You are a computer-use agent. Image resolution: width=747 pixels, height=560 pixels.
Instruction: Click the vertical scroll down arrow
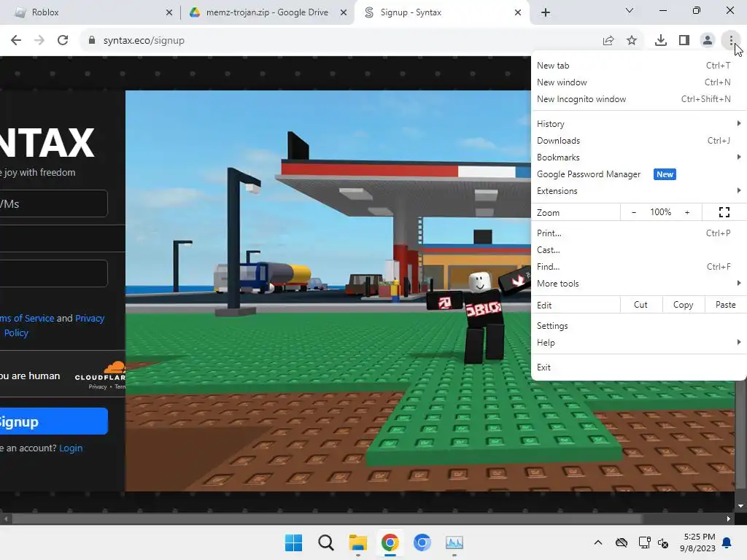point(740,506)
